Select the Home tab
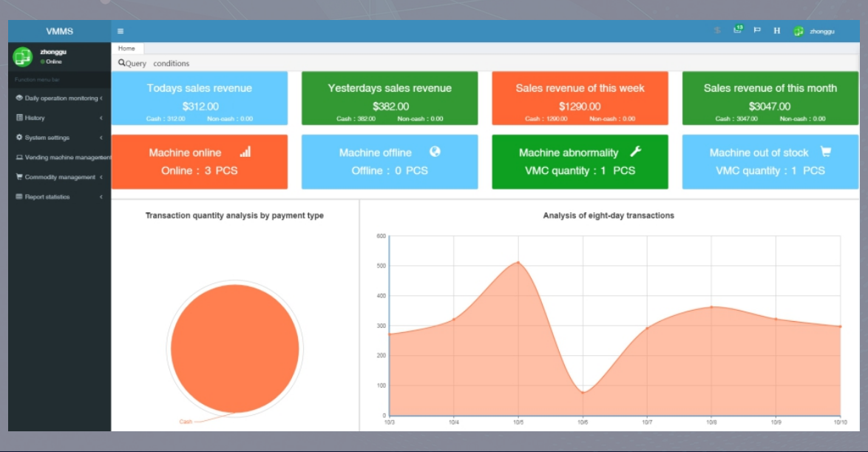This screenshot has width=868, height=452. 126,48
